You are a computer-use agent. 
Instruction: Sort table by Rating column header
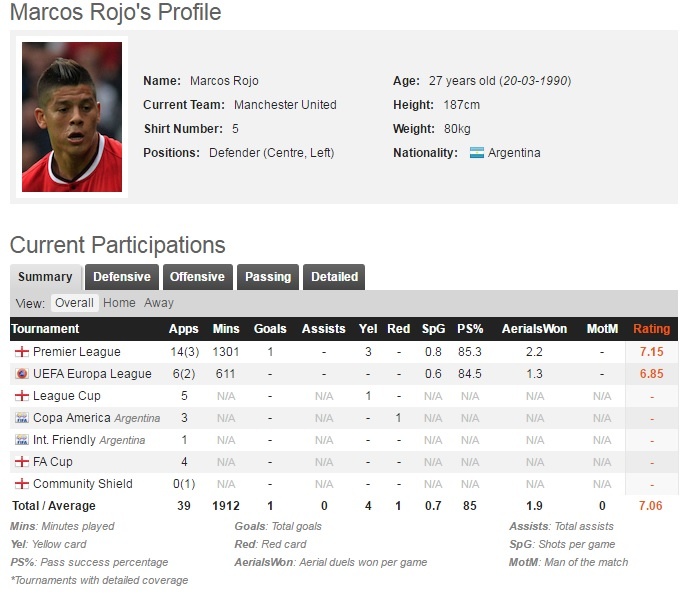(x=652, y=329)
